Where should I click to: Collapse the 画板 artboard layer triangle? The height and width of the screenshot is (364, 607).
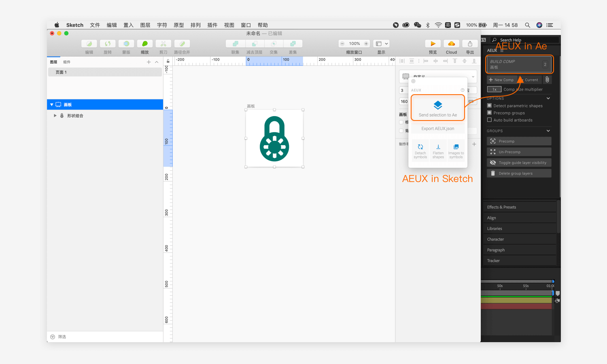tap(51, 105)
